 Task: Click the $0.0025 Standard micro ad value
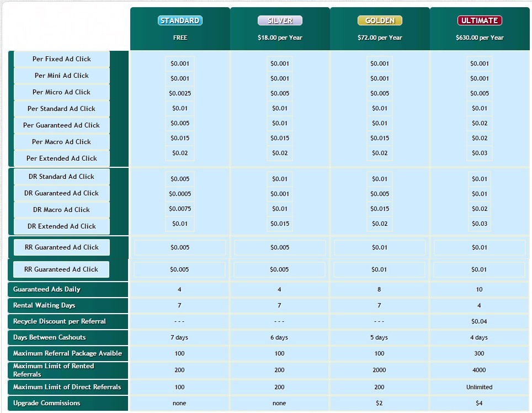pos(180,93)
